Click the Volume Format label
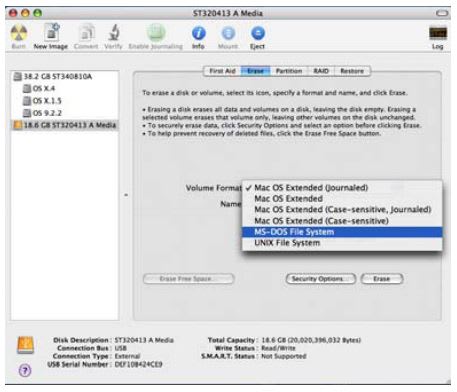Viewport: 457px width, 392px height. (213, 188)
